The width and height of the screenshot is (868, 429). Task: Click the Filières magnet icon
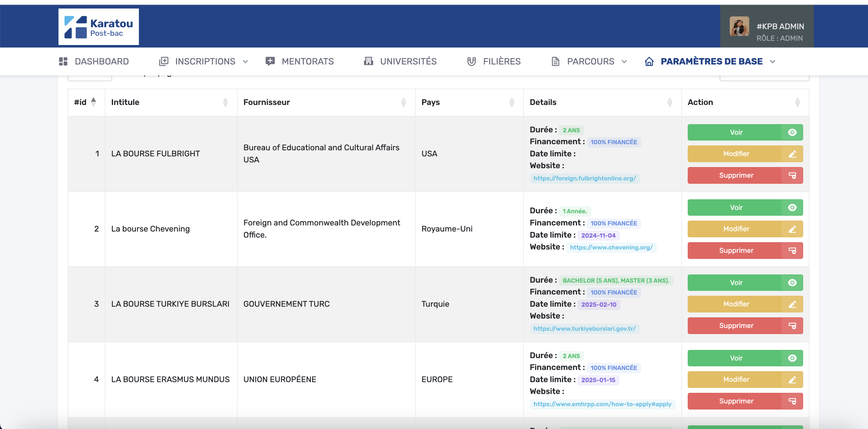click(x=472, y=61)
